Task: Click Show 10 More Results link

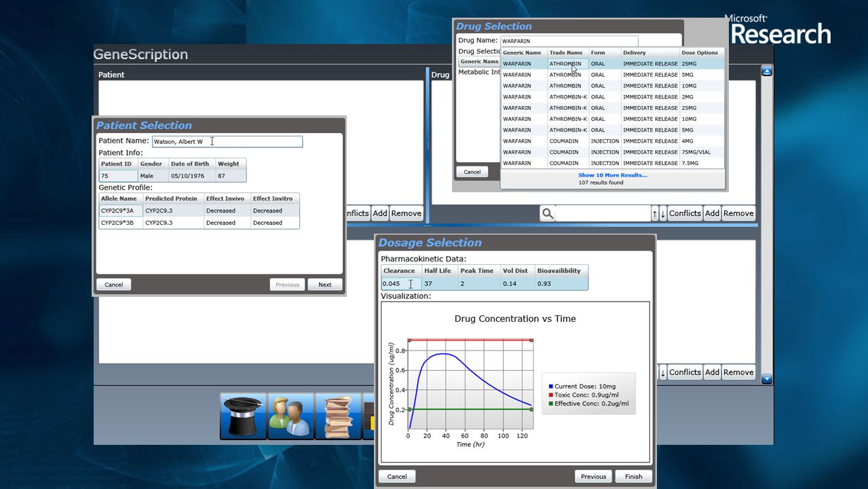Action: tap(612, 175)
